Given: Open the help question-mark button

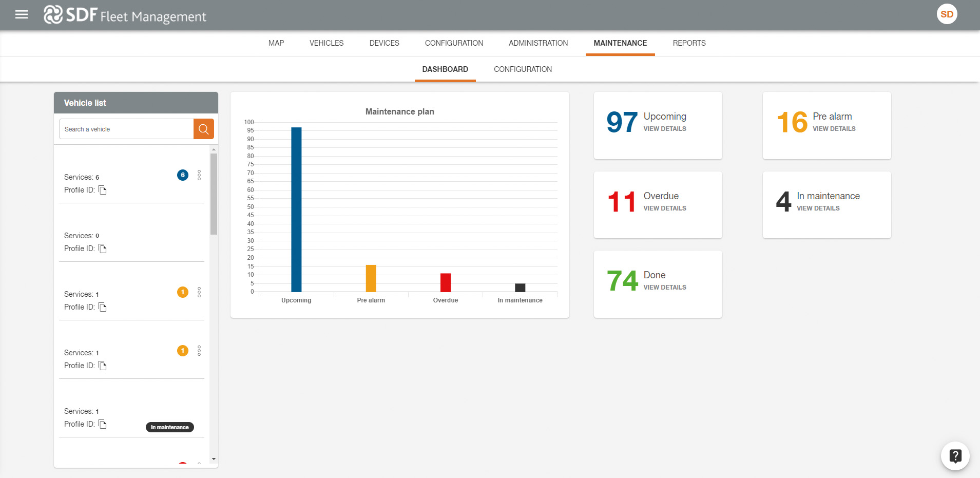Looking at the screenshot, I should (x=955, y=455).
